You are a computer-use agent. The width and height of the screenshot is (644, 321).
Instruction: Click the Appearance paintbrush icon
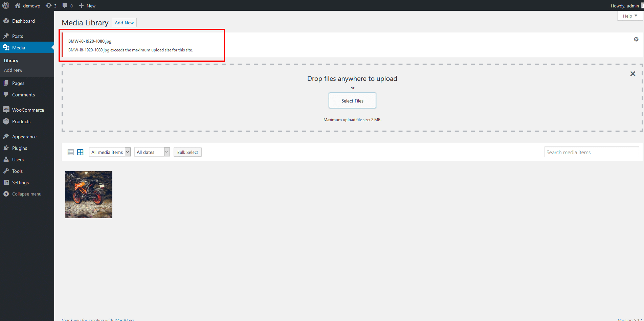coord(6,136)
